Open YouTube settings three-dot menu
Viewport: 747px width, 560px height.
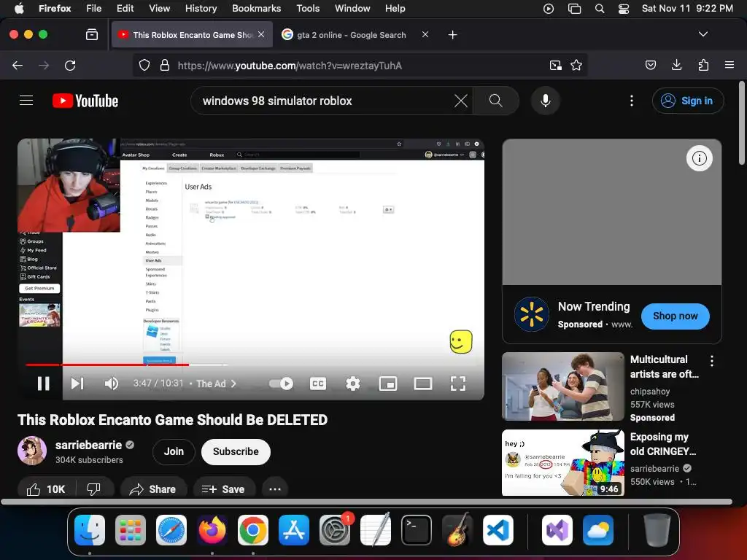pyautogui.click(x=632, y=101)
